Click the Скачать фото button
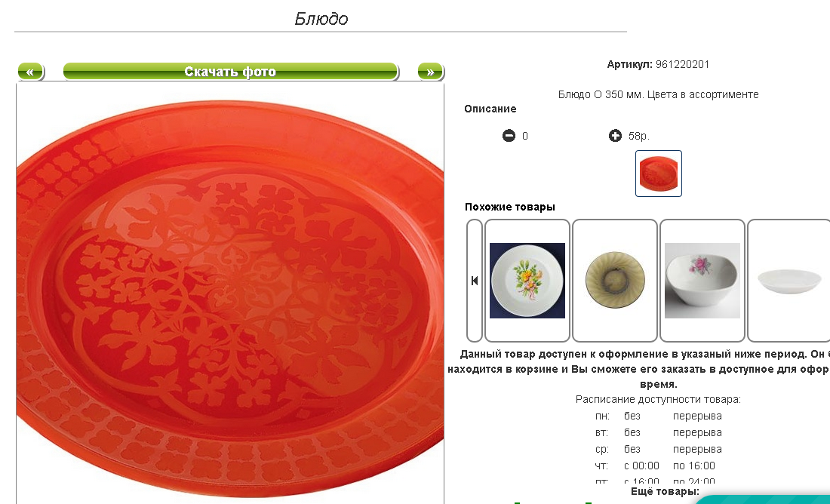The height and width of the screenshot is (504, 830). pos(230,72)
